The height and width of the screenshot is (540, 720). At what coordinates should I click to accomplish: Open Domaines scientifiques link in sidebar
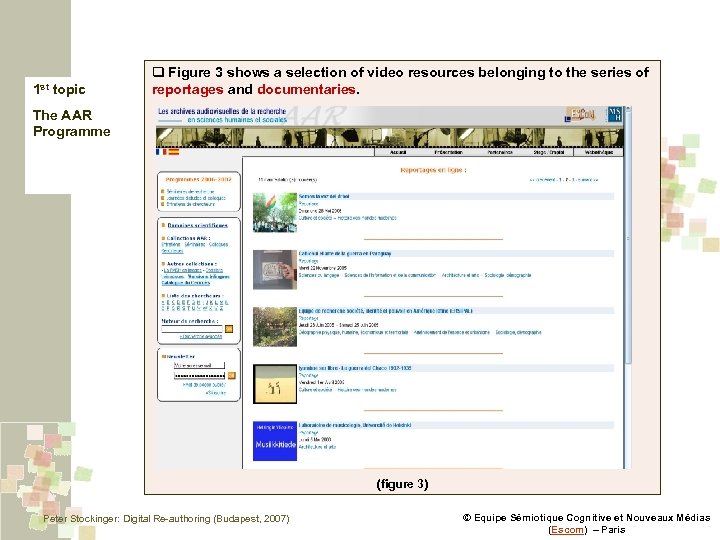point(197,225)
